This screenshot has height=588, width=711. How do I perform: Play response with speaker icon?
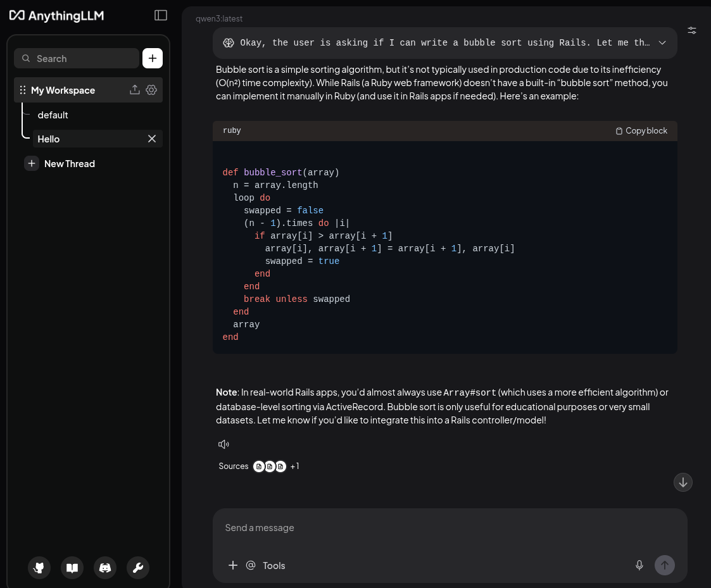(x=223, y=444)
